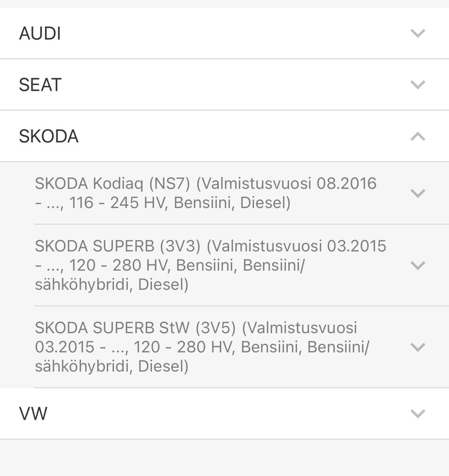
Task: Pick the SKODA SUPERB StW (3V5) title
Action: (x=135, y=328)
